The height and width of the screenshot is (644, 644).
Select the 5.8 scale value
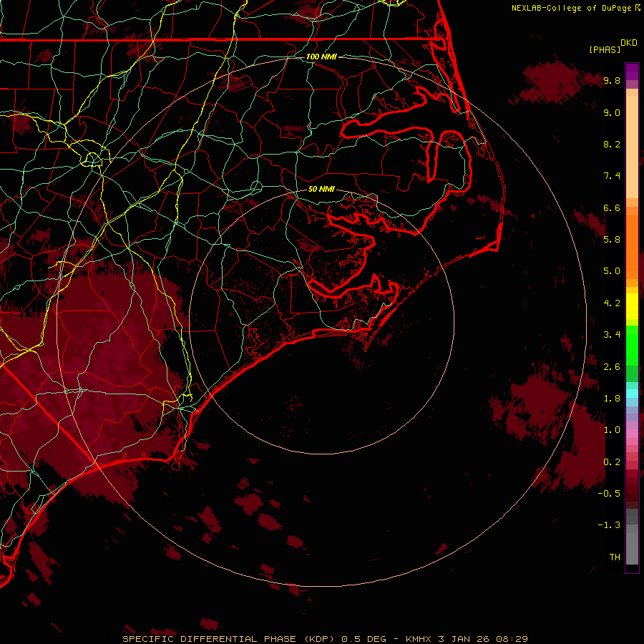[612, 240]
